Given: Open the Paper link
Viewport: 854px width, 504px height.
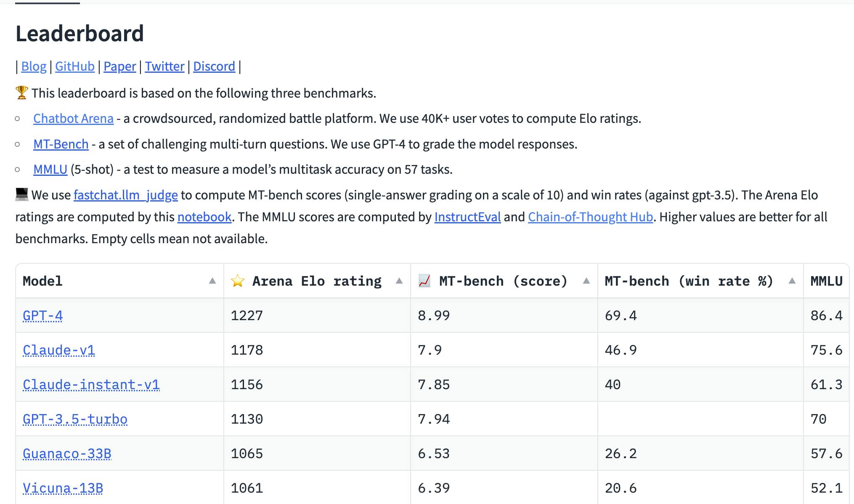Looking at the screenshot, I should click(x=119, y=66).
